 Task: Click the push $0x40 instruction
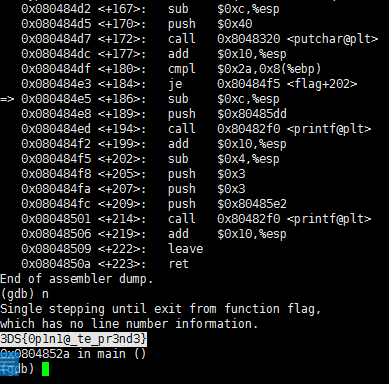[210, 24]
